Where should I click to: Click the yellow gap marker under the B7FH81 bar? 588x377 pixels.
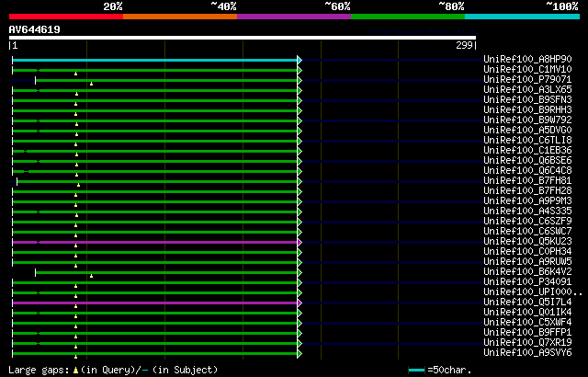[78, 186]
